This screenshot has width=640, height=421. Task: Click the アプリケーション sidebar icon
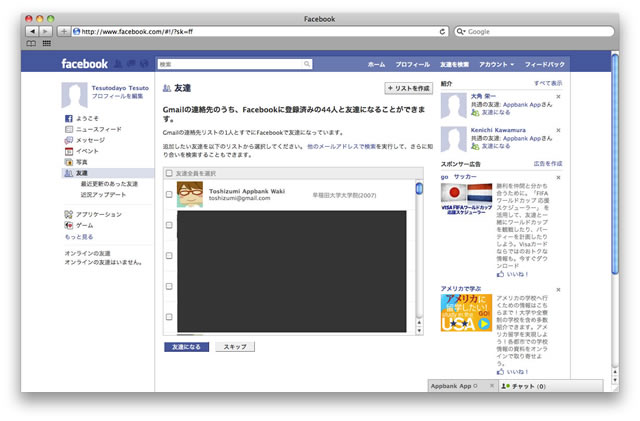[x=69, y=214]
